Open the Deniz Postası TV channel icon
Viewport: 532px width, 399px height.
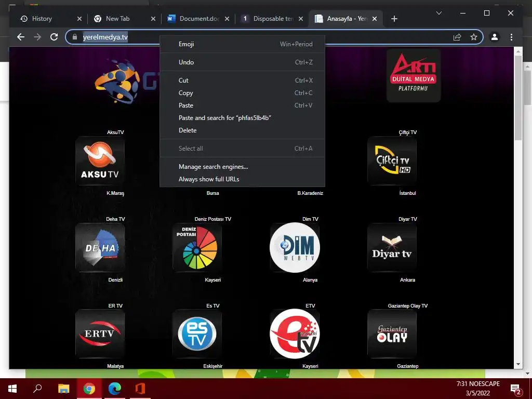coord(197,248)
